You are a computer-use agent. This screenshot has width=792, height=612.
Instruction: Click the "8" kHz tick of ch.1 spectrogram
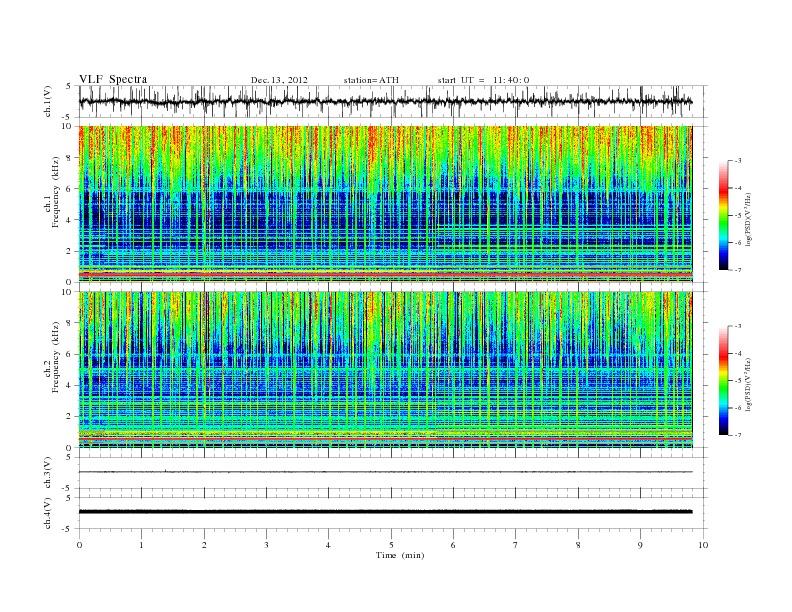click(x=69, y=158)
